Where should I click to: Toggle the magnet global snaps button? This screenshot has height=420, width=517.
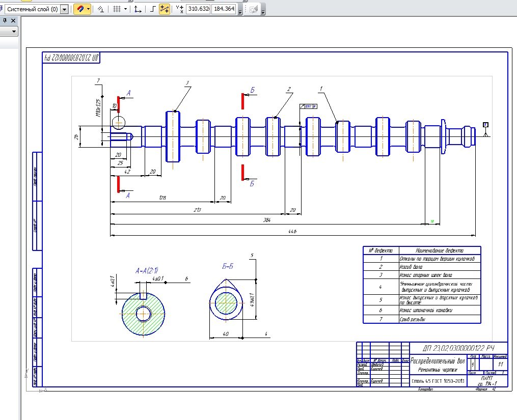tap(79, 9)
